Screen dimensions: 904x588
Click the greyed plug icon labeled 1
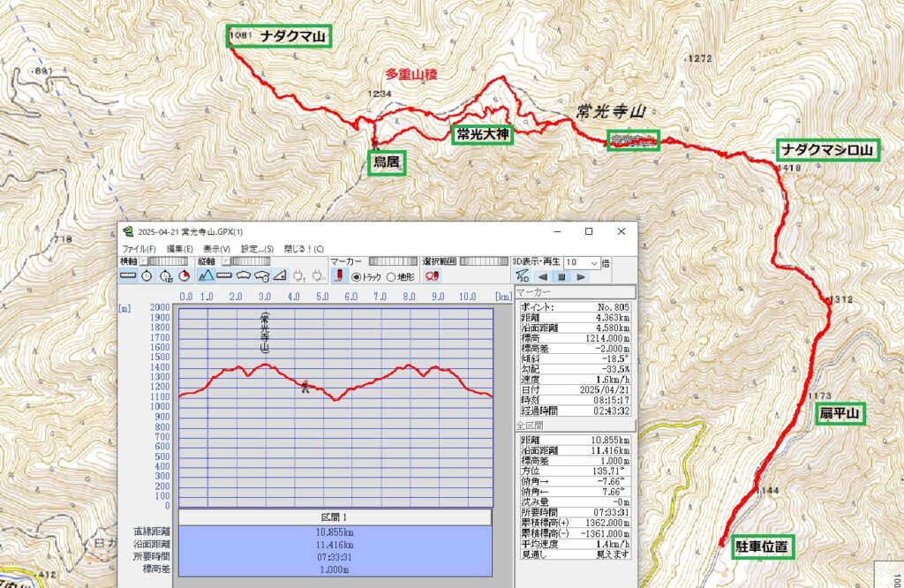[298, 276]
